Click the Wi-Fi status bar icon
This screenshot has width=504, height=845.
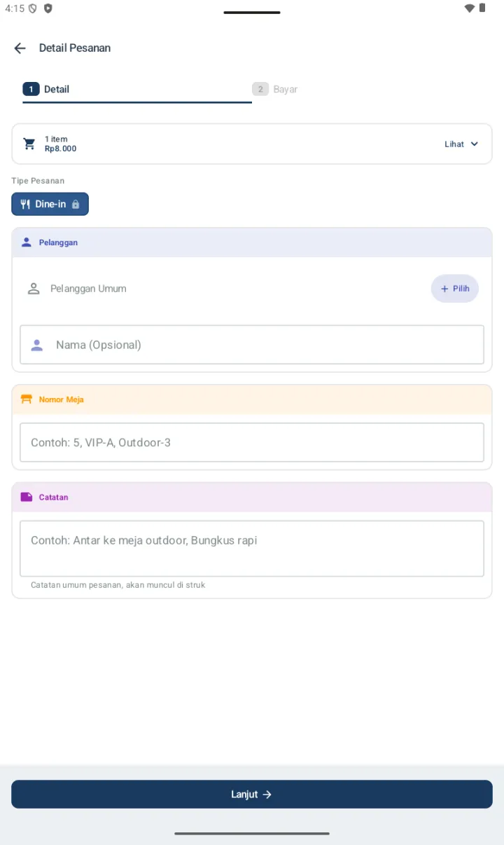[x=469, y=8]
